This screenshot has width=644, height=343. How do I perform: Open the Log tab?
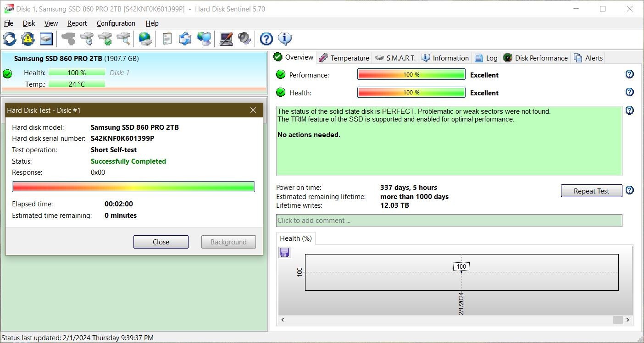(x=486, y=58)
